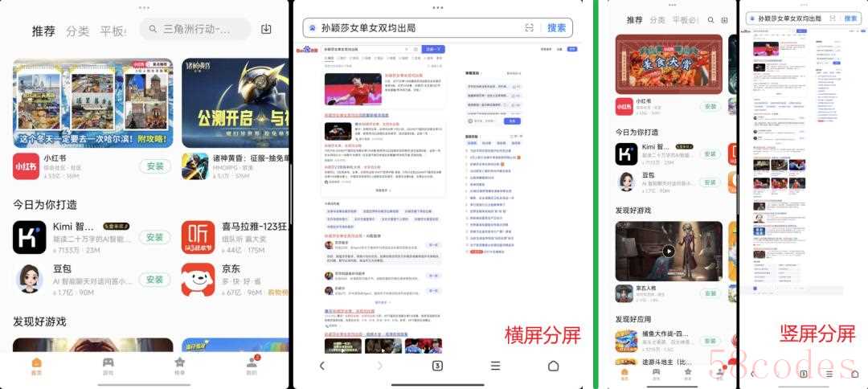Screen dimensions: 868x389
Task: Open download icon in portrait app store header
Action: [x=724, y=20]
